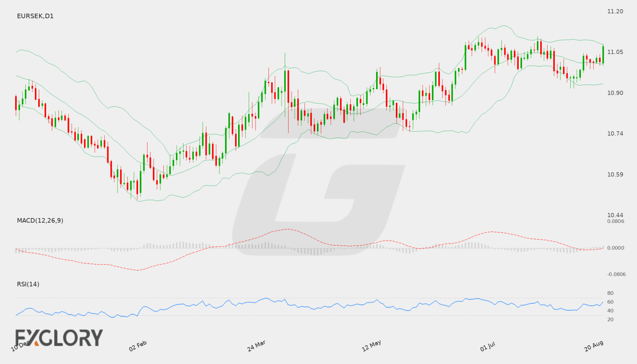The width and height of the screenshot is (637, 364).
Task: Click the 11.05 price axis label
Action: 615,52
